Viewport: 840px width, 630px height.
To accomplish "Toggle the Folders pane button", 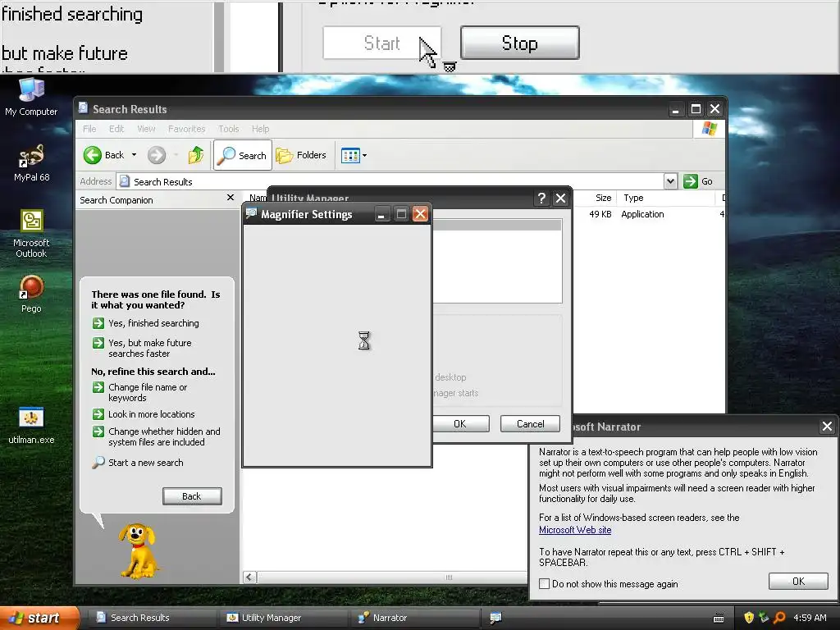I will point(301,155).
